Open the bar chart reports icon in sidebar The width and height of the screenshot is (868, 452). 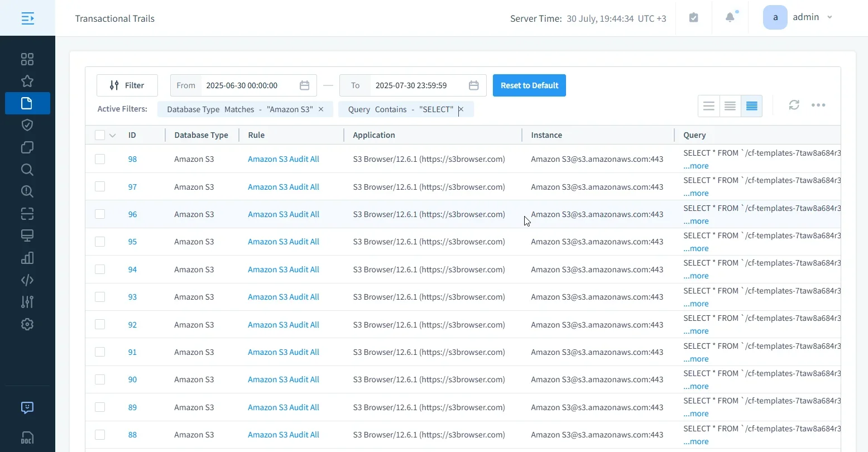click(x=27, y=258)
